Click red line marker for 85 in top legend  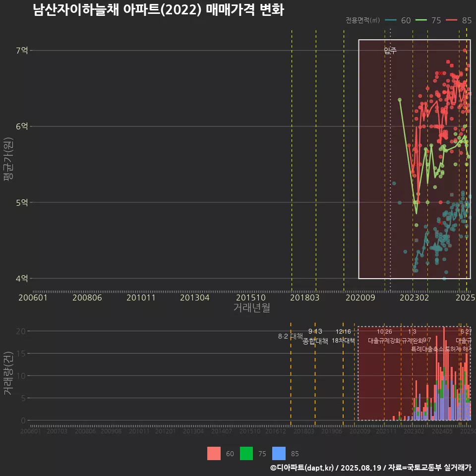pos(451,20)
